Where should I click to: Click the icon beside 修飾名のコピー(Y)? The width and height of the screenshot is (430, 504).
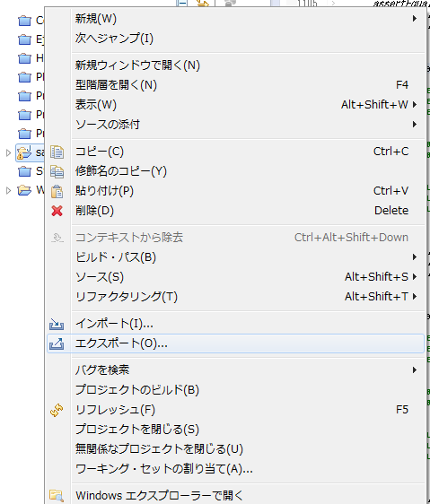[x=57, y=171]
